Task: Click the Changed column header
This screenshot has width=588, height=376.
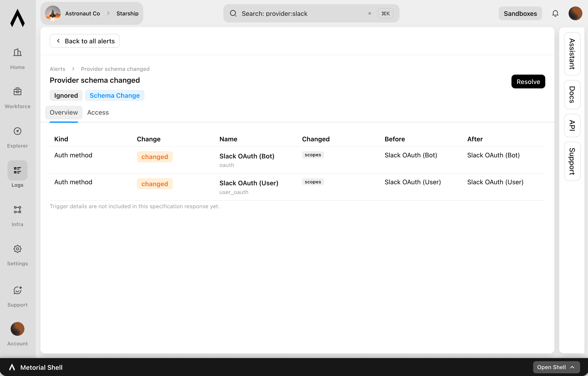Action: point(316,139)
